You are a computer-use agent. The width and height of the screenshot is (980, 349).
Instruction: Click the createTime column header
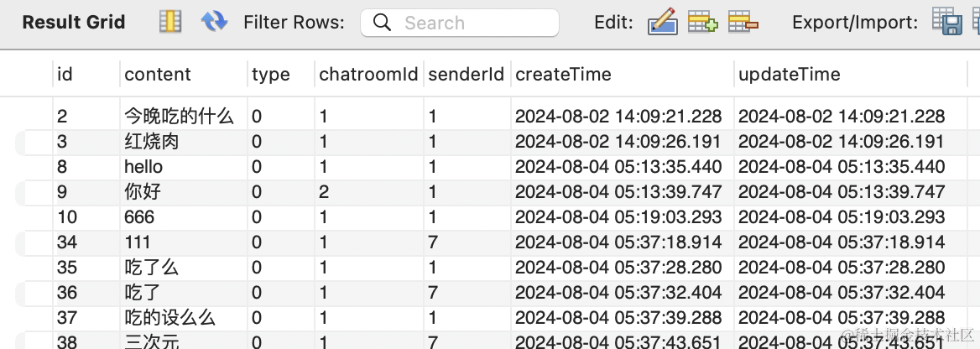[563, 75]
